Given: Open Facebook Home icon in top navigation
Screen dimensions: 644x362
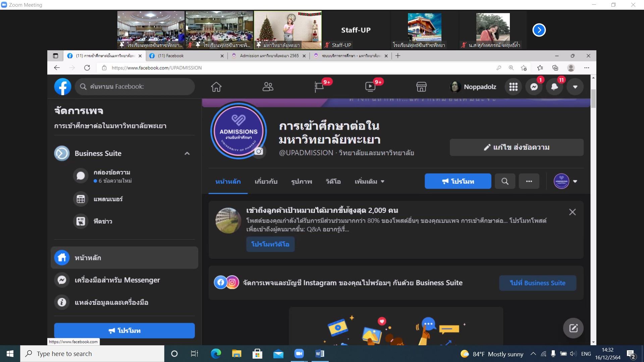Looking at the screenshot, I should pyautogui.click(x=216, y=87).
